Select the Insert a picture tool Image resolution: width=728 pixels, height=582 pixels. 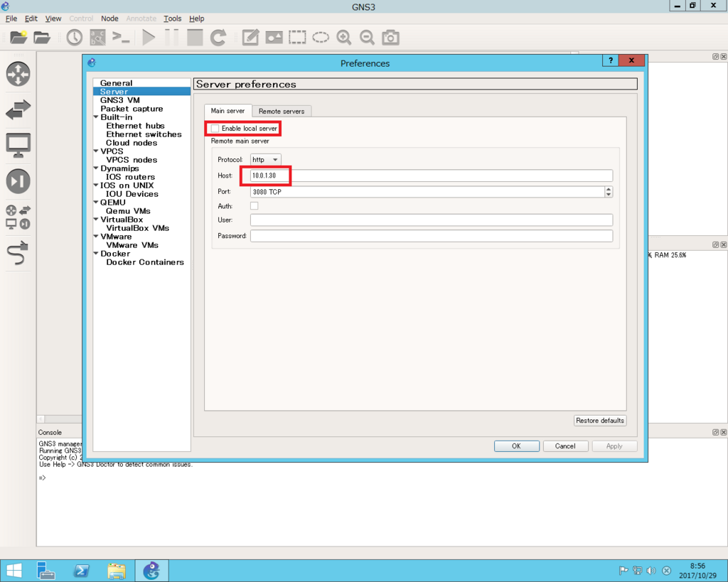(274, 37)
